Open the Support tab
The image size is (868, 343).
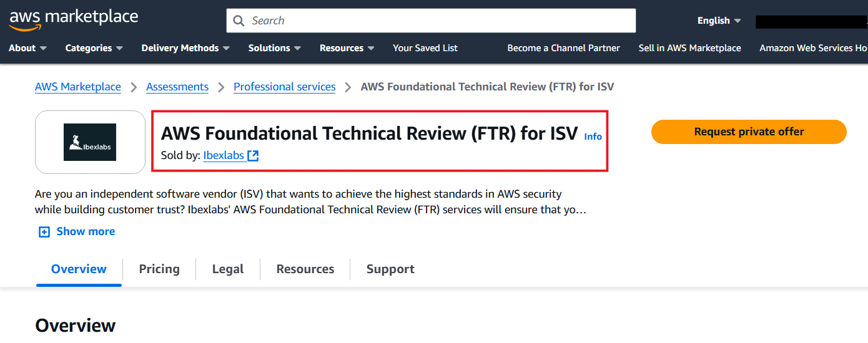coord(390,269)
